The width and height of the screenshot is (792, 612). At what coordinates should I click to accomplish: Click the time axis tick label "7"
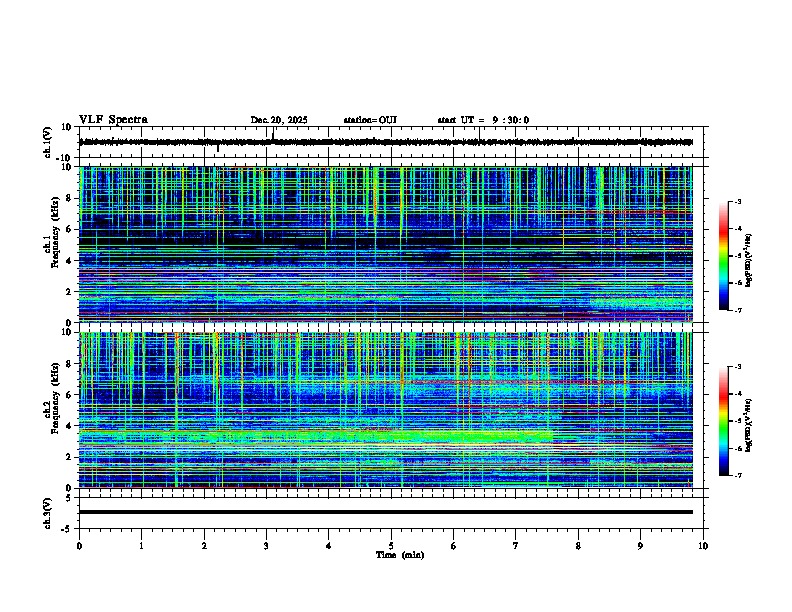pyautogui.click(x=516, y=546)
